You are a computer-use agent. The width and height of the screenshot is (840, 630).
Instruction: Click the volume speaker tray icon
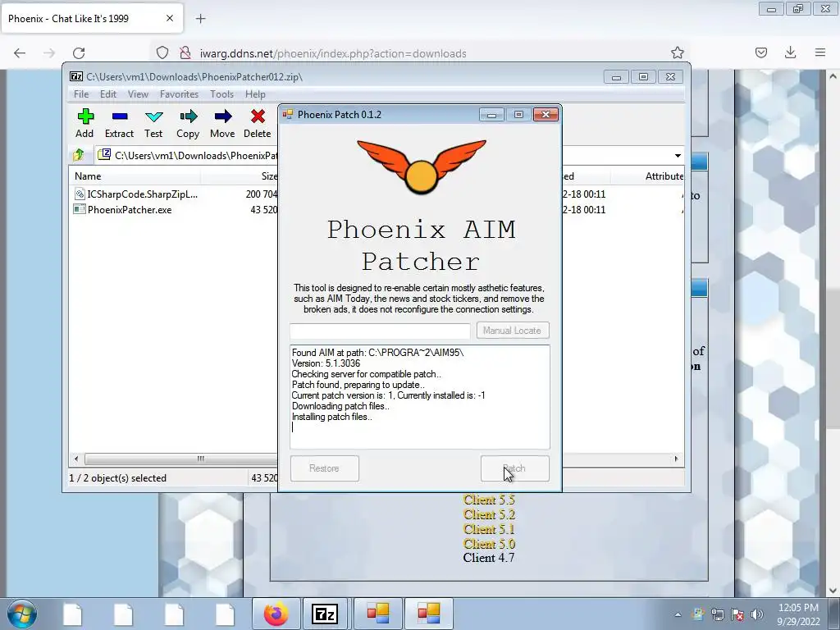coord(757,614)
